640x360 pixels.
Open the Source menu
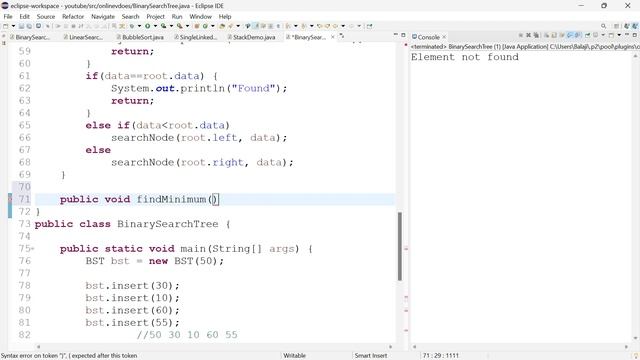coord(46,16)
